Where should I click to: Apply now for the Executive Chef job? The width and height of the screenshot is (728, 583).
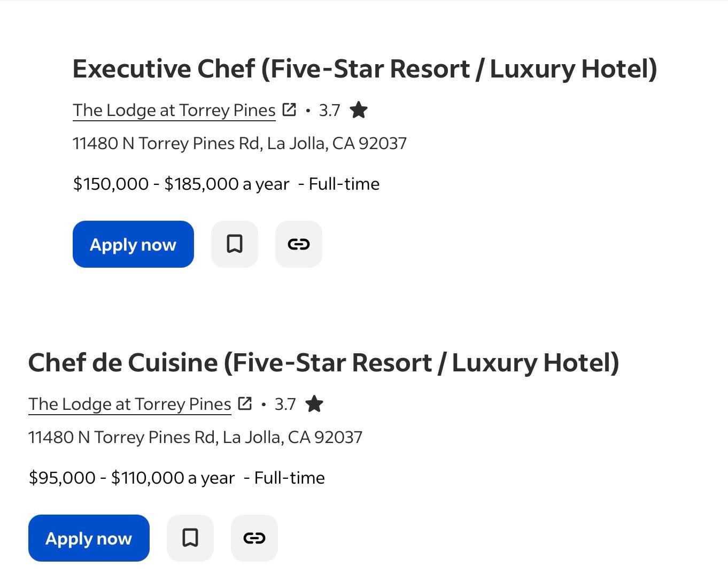point(133,244)
